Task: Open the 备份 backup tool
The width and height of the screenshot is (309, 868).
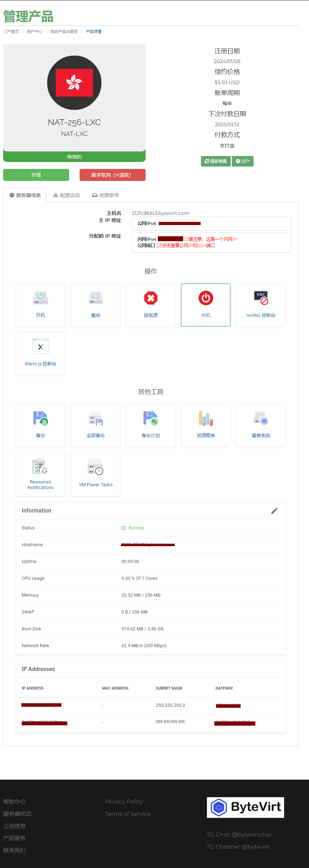Action: [40, 419]
